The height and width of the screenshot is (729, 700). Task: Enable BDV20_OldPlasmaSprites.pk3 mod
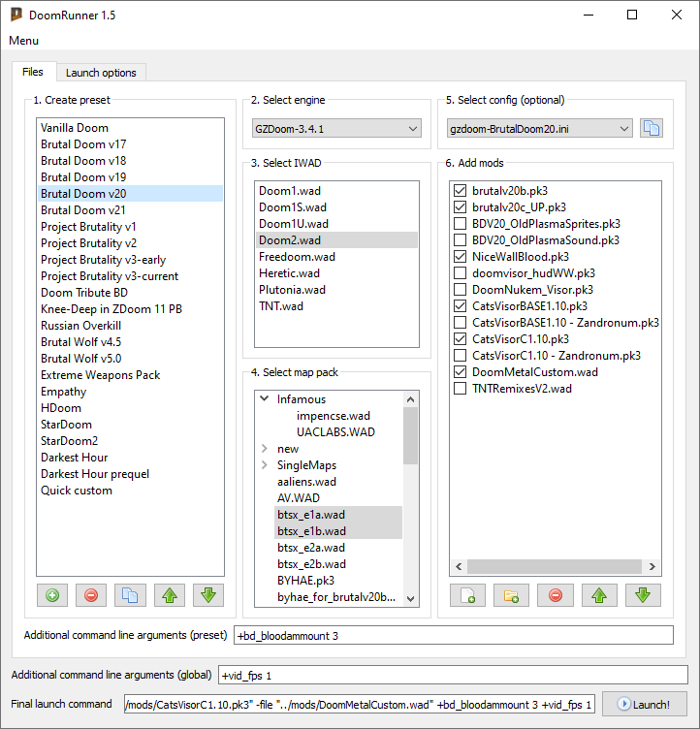460,224
